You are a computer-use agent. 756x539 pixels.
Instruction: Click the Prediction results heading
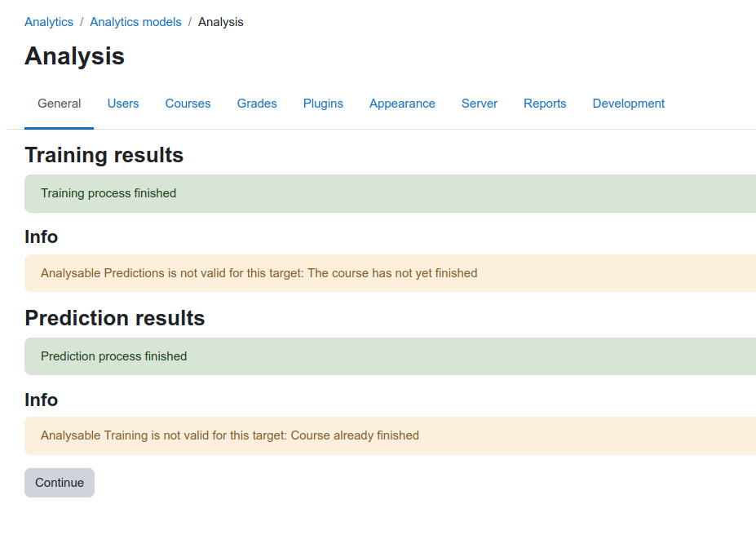115,318
